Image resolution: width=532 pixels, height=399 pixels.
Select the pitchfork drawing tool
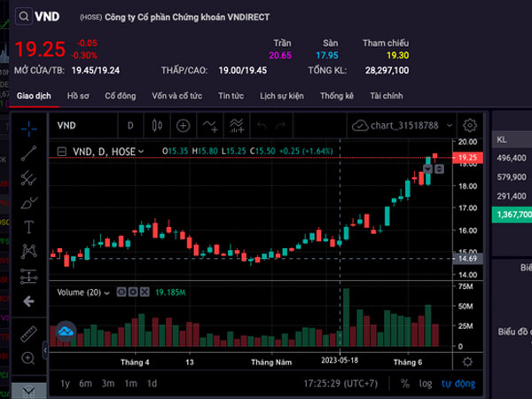coord(29,178)
